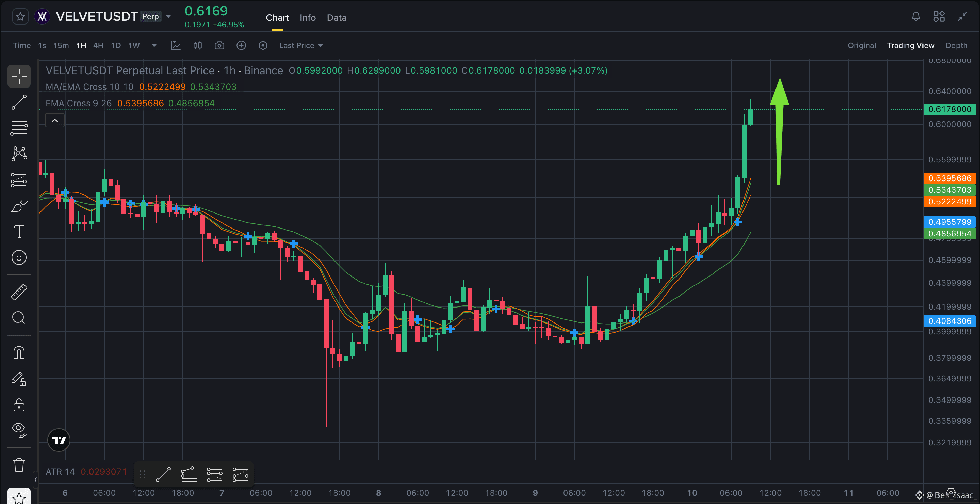
Task: Click the green 0.5343703 price label
Action: pos(950,190)
